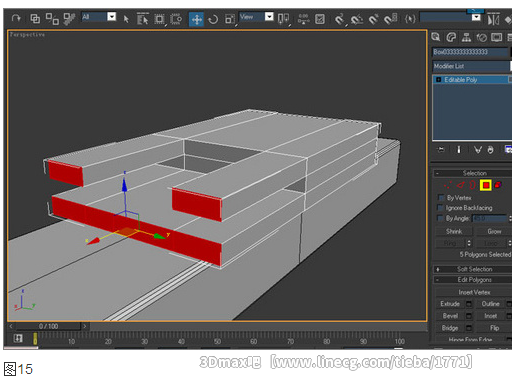Click Remove Modifier from Stack icon
512x381 pixels.
[490, 150]
